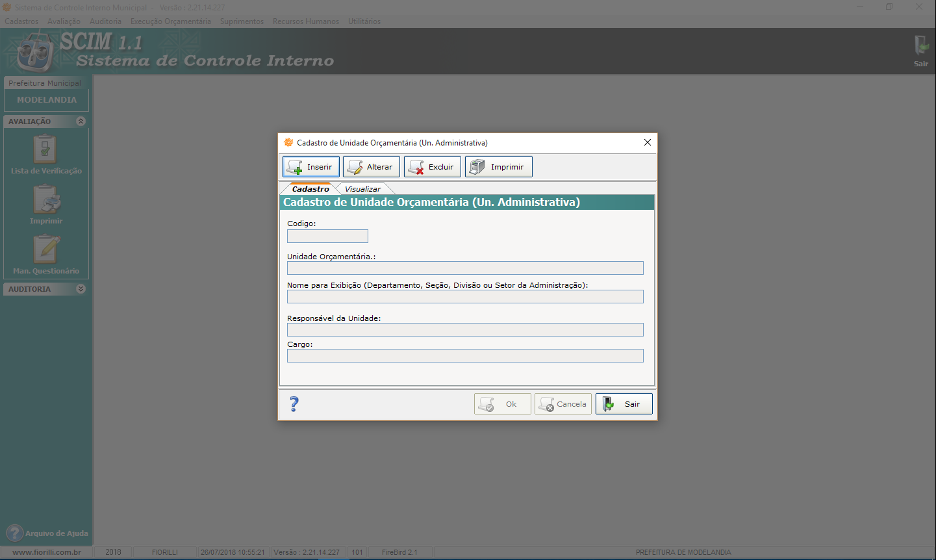
Task: Open Lista de Verificação in sidebar
Action: (45, 155)
